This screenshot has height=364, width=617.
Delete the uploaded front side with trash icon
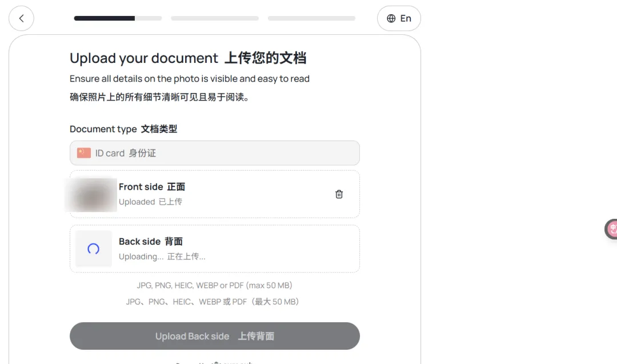tap(339, 194)
